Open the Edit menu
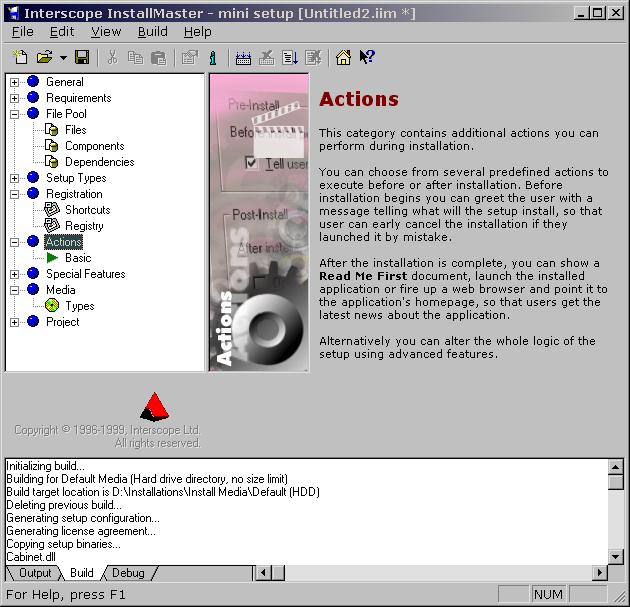The height and width of the screenshot is (607, 630). (x=62, y=32)
